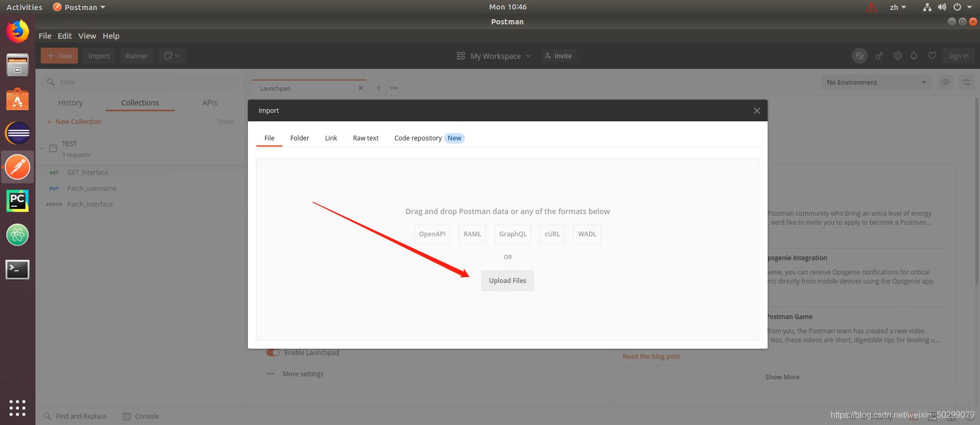Open the Terminal from the dock
Viewport: 980px width, 425px height.
click(17, 269)
